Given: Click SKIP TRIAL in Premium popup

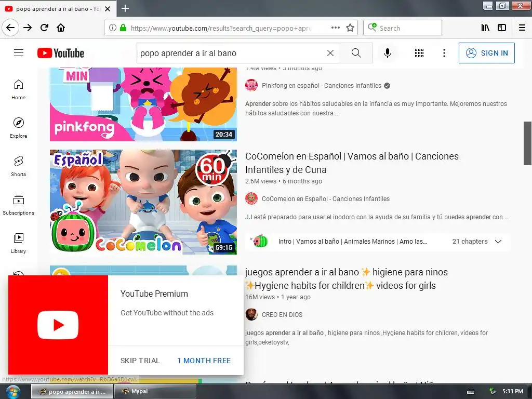Looking at the screenshot, I should click(x=140, y=361).
